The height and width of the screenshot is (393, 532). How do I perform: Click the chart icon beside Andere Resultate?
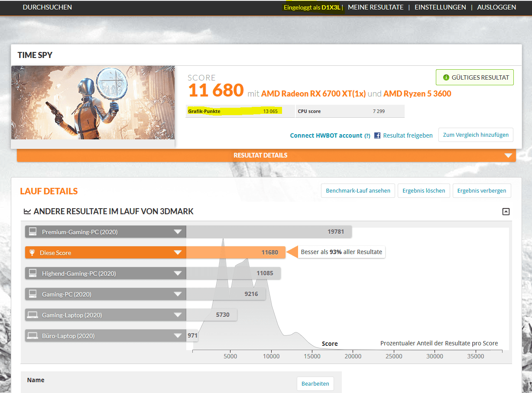click(x=27, y=212)
